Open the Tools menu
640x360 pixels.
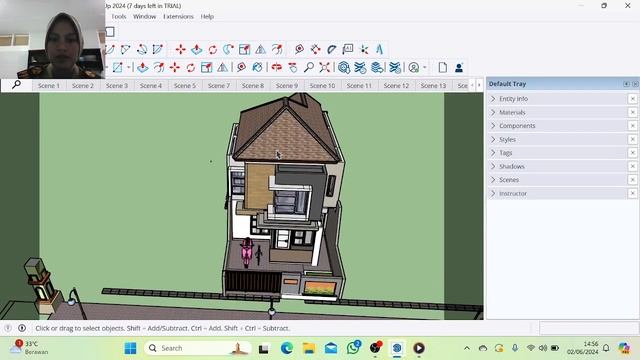pos(119,16)
